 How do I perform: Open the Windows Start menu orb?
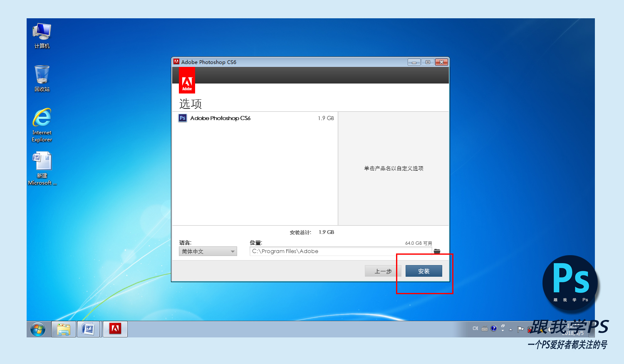[x=38, y=329]
